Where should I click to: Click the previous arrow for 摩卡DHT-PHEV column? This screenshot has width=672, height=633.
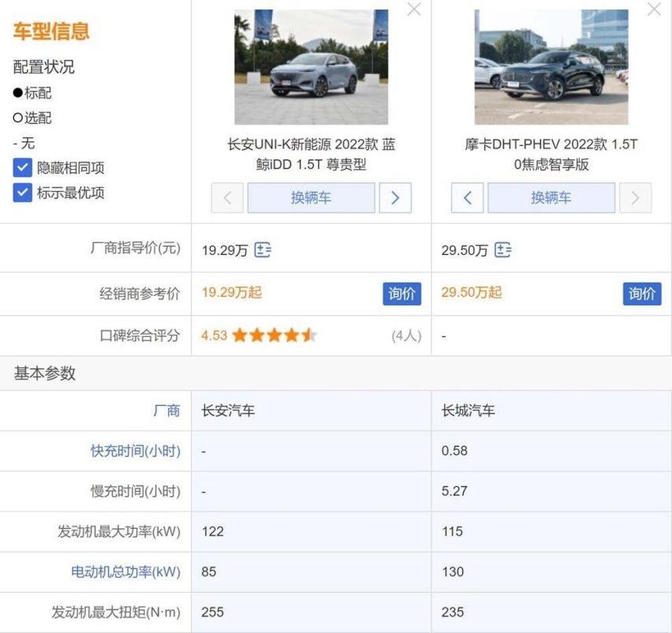pos(467,197)
